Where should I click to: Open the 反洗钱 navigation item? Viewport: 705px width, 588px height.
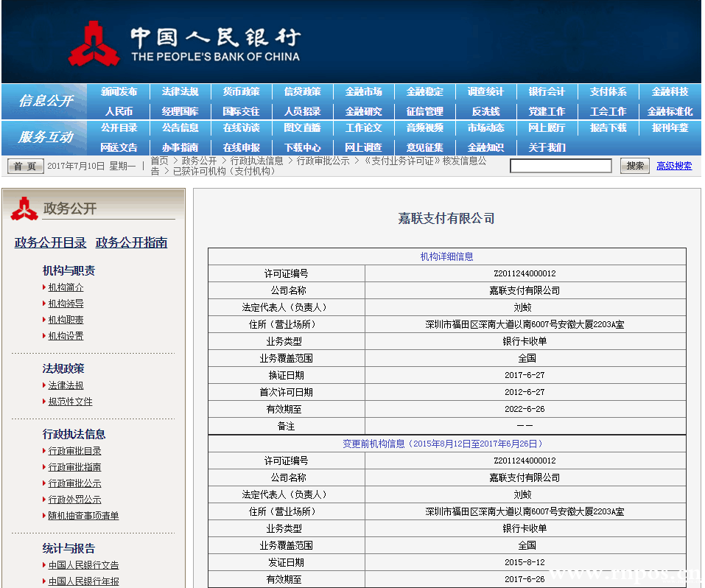point(485,111)
